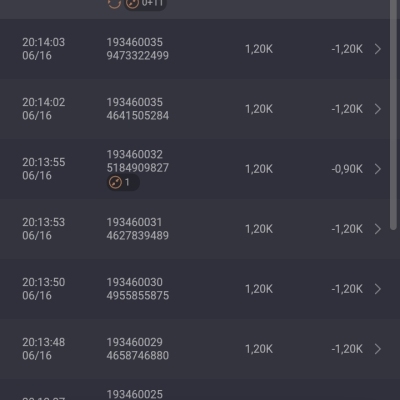Click orange round icon next to 1
The width and height of the screenshot is (400, 400).
click(115, 182)
